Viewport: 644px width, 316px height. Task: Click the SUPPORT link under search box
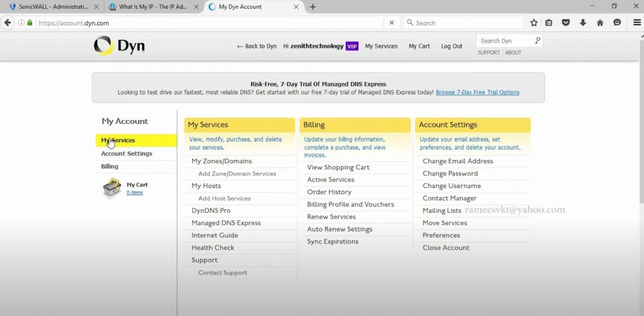(489, 53)
